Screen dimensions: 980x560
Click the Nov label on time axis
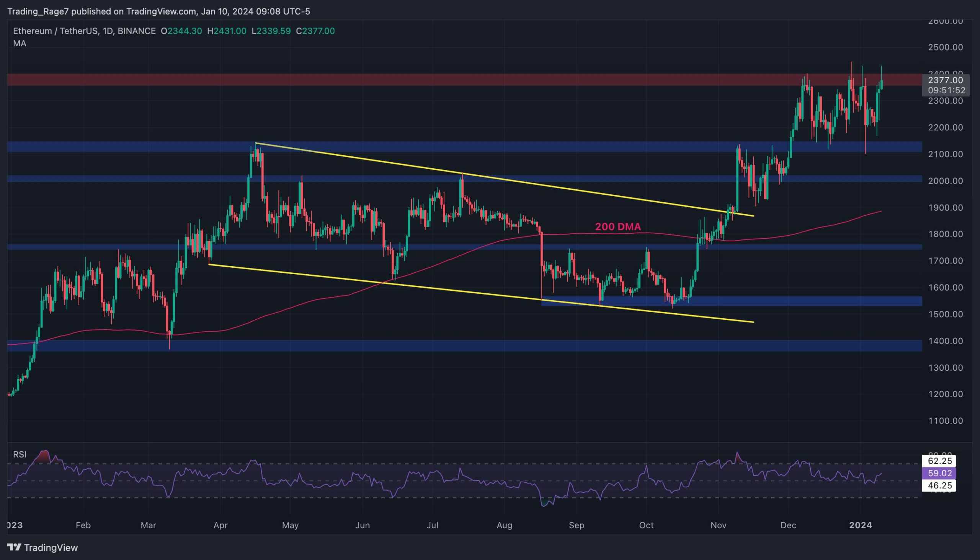tap(718, 526)
